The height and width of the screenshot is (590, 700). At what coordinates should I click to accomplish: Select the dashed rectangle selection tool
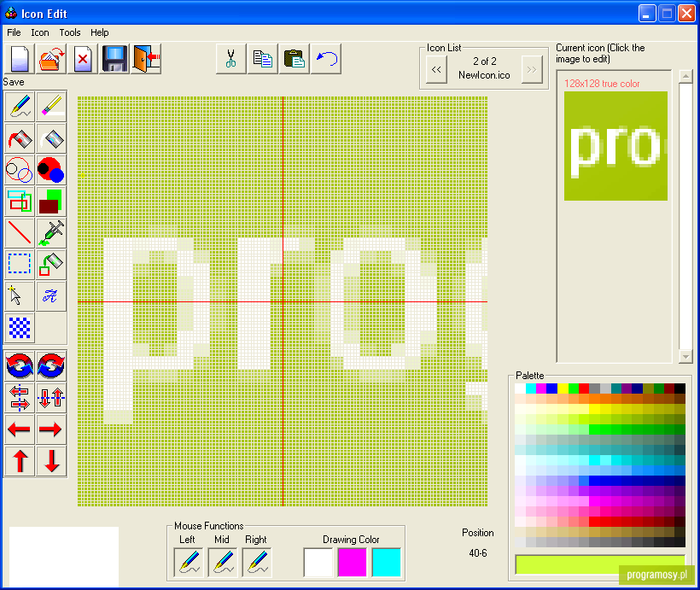point(20,265)
